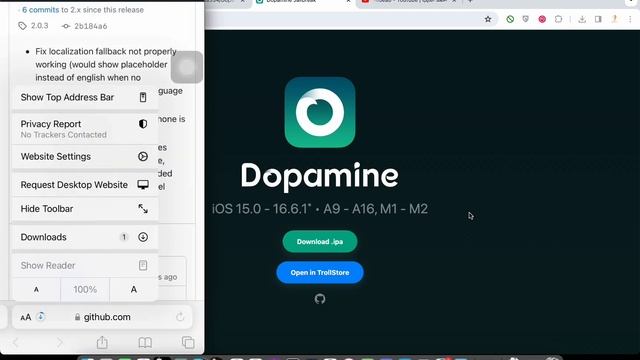The height and width of the screenshot is (360, 640).
Task: Select Request Desktop Website option
Action: tap(85, 184)
